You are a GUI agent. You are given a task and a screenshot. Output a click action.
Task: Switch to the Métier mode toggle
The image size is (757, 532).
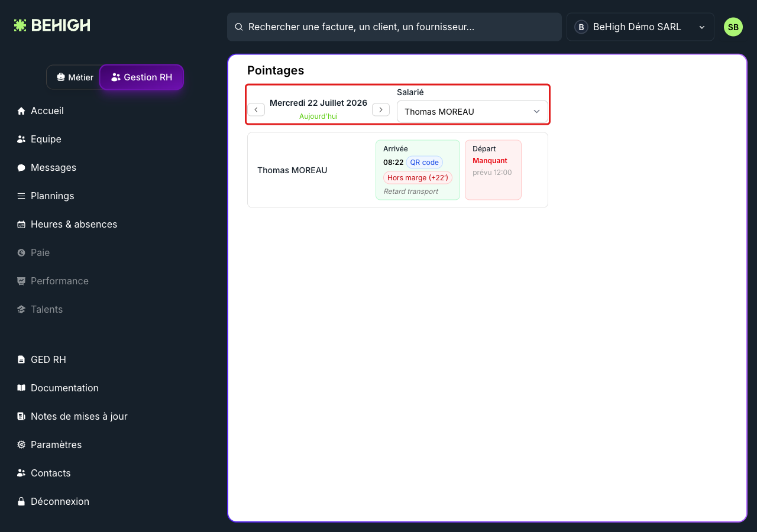(75, 77)
